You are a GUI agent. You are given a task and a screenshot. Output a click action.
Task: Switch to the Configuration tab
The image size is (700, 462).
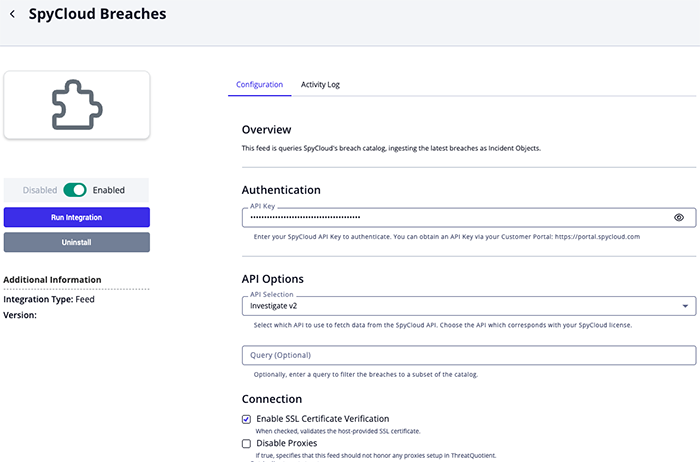(259, 84)
